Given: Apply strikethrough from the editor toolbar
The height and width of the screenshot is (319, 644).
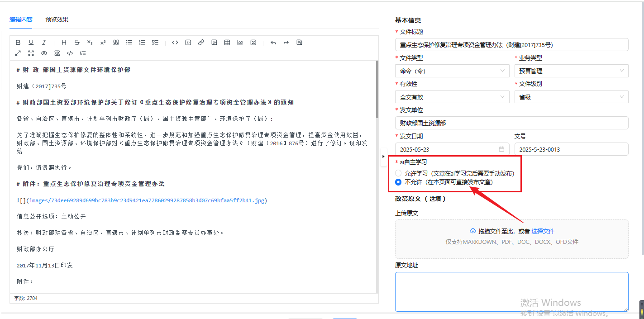Looking at the screenshot, I should 77,43.
